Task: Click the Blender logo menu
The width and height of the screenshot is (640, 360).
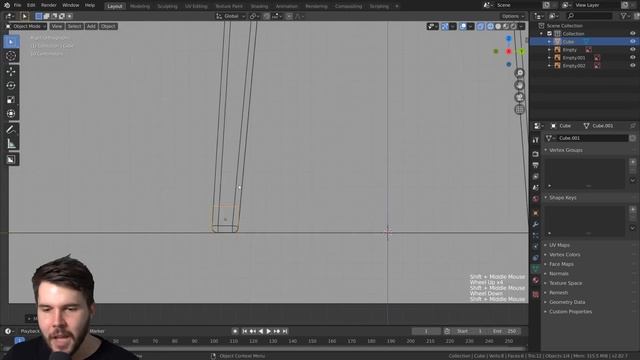Action: (7, 5)
